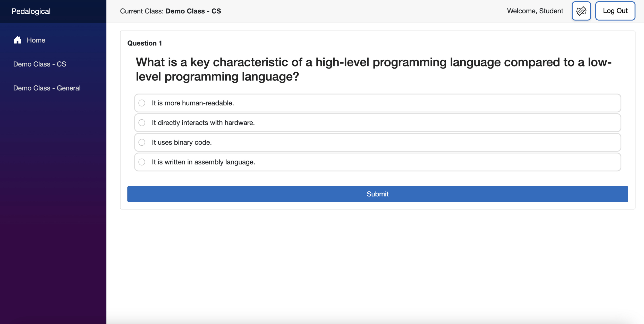Select the 'written in assembly language' radio button
The height and width of the screenshot is (324, 644).
click(x=142, y=162)
